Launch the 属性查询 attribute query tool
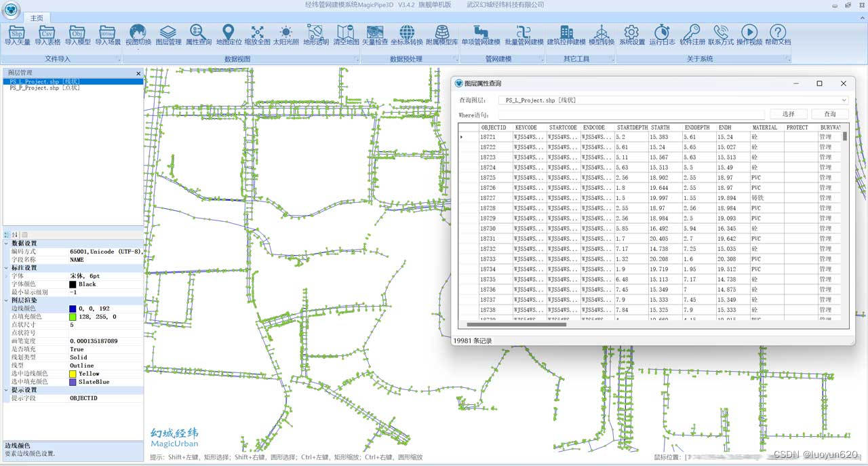 click(198, 35)
